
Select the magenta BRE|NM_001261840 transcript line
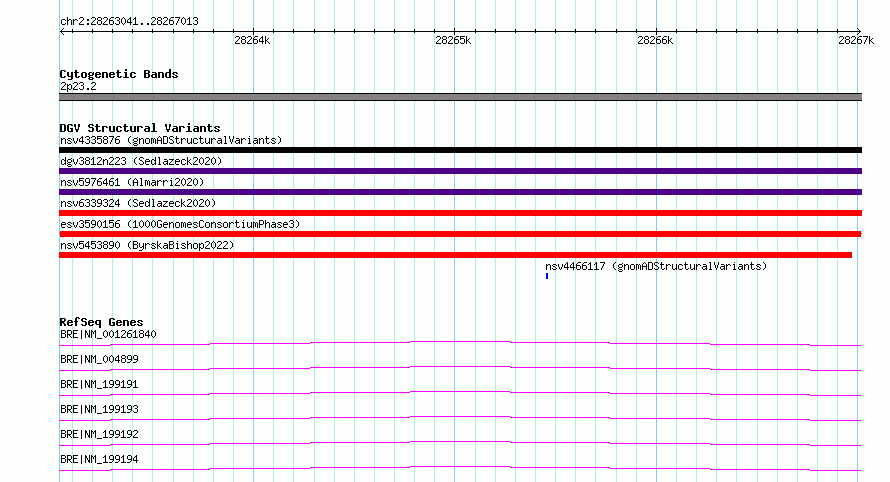pyautogui.click(x=460, y=343)
